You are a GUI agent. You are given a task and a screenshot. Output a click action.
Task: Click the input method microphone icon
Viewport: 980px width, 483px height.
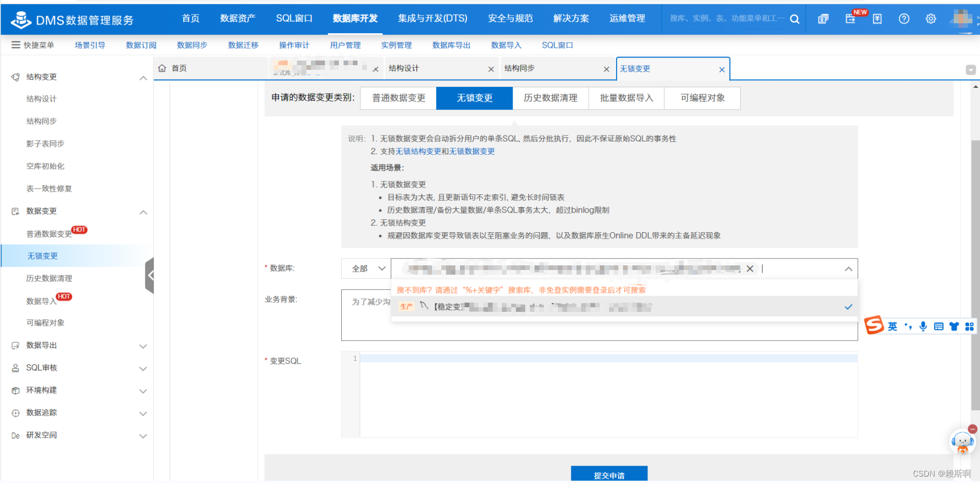(923, 326)
